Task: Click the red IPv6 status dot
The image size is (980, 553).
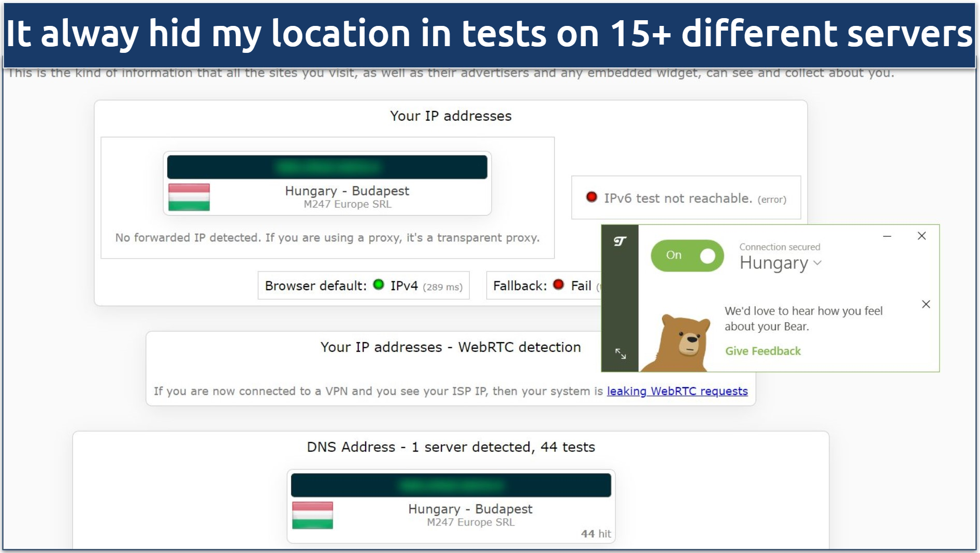Action: coord(591,197)
